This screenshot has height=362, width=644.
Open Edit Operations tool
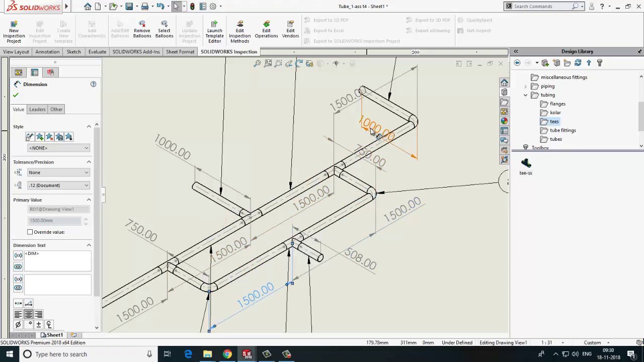click(x=266, y=30)
